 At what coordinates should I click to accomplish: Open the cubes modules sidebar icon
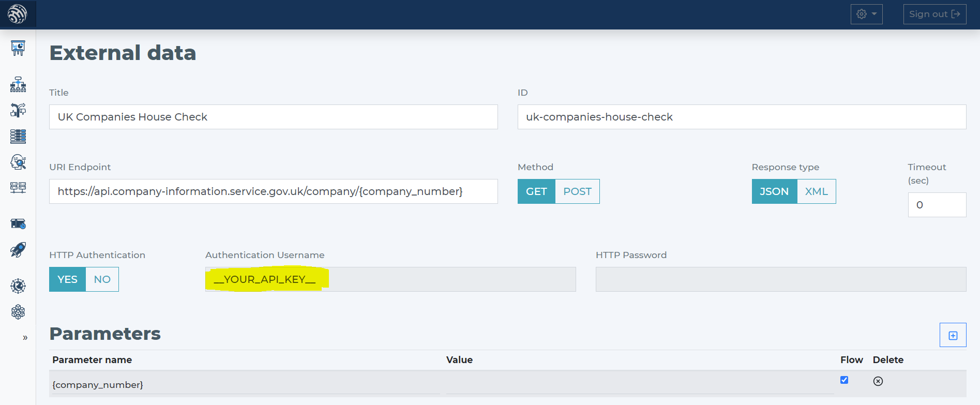pos(18,312)
